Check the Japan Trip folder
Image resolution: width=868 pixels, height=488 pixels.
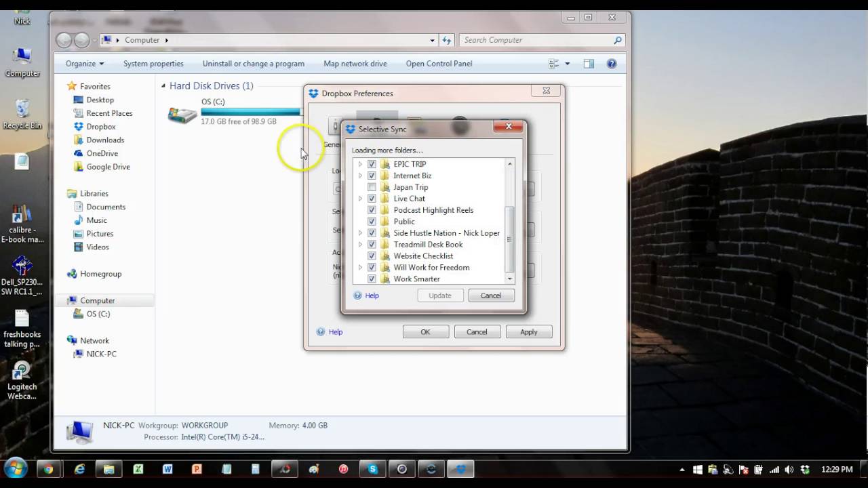click(x=372, y=187)
